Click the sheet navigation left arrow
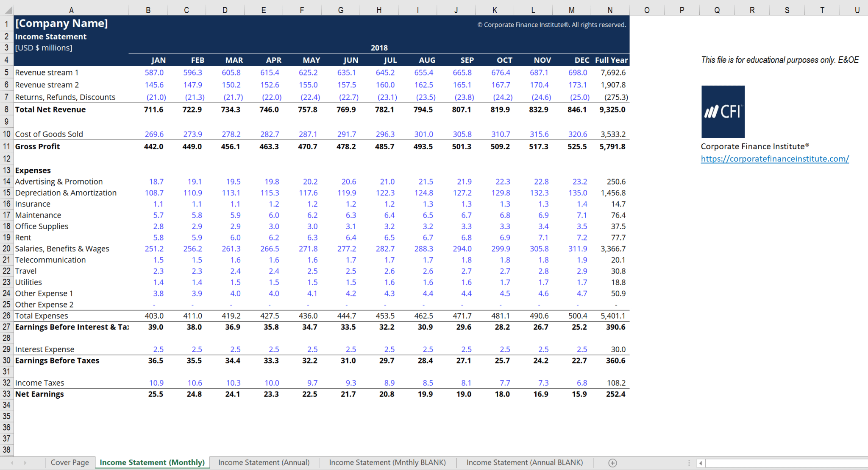Viewport: 868px width, 470px height. point(11,462)
